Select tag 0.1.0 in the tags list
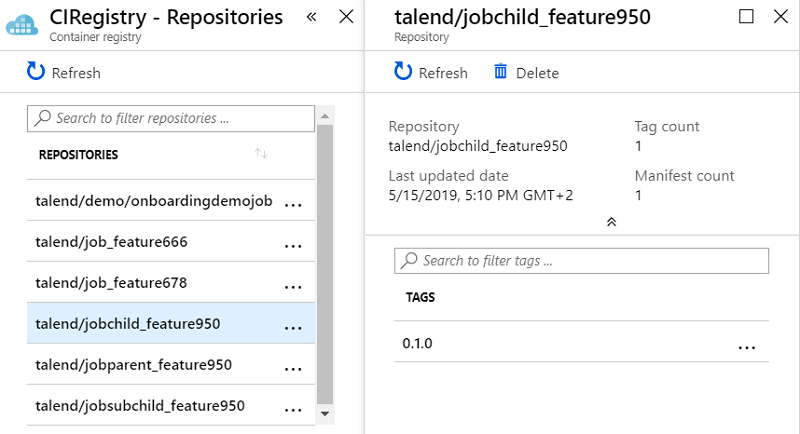 [x=418, y=344]
